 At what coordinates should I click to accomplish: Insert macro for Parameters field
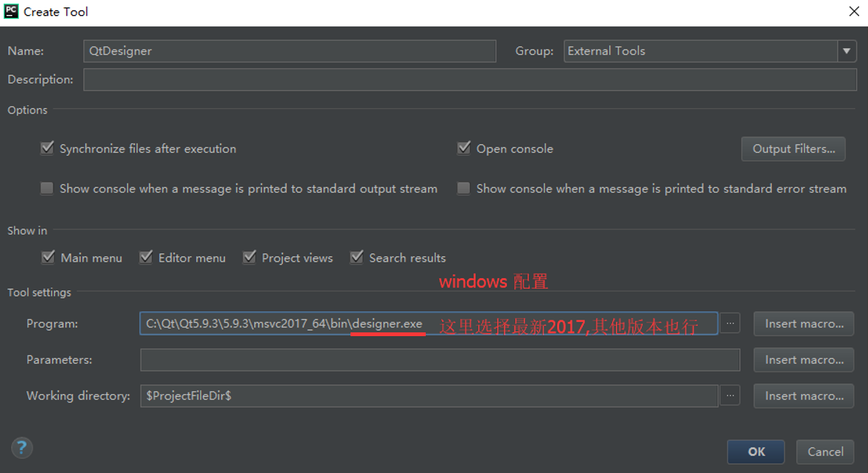tap(804, 359)
